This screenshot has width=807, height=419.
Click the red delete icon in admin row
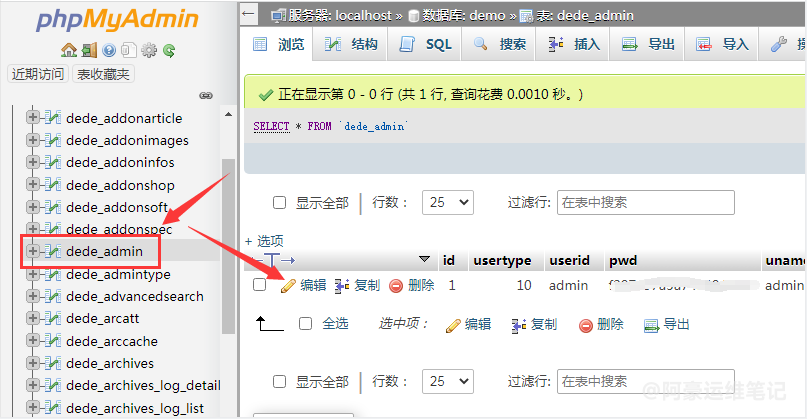(396, 285)
